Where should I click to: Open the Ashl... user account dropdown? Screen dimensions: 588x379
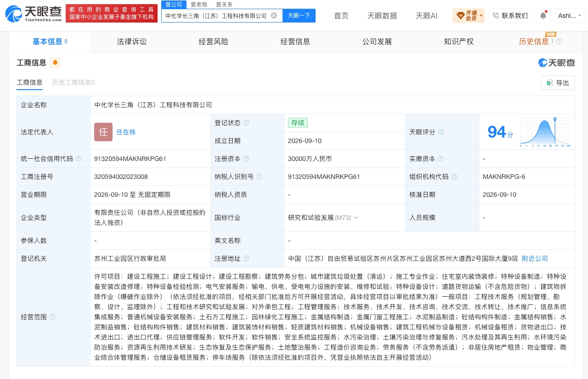(570, 16)
